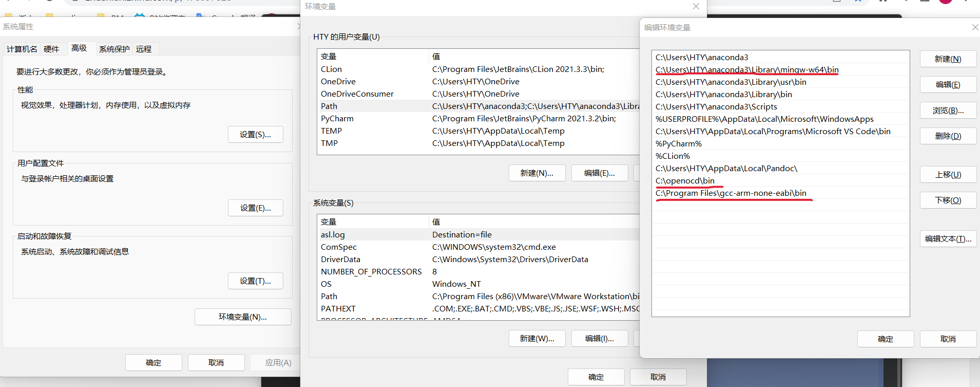
Task: Select the ComSpec system variable row
Action: 338,247
